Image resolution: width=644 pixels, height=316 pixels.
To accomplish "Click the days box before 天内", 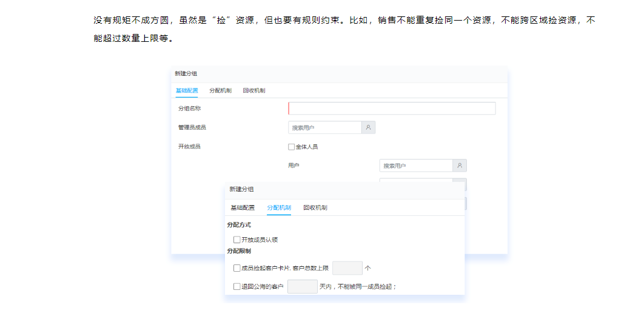I will tap(303, 287).
